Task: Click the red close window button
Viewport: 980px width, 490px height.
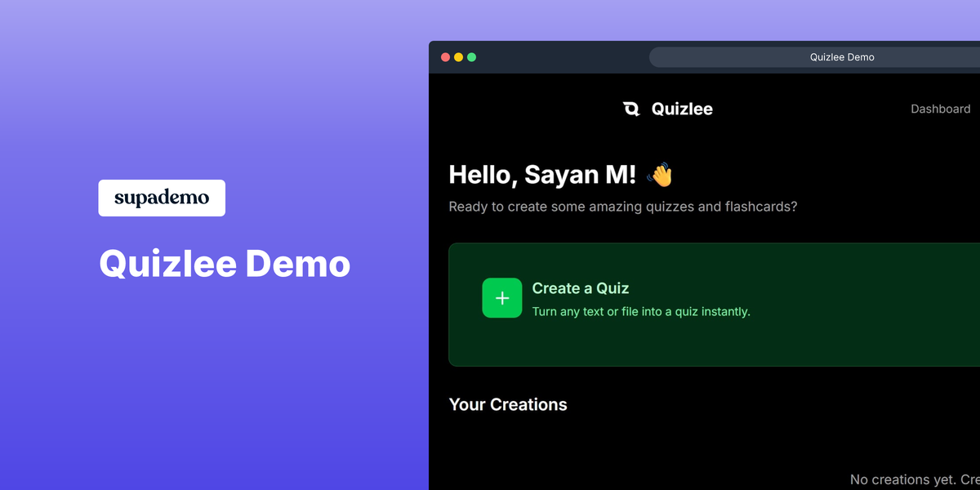Action: (446, 57)
